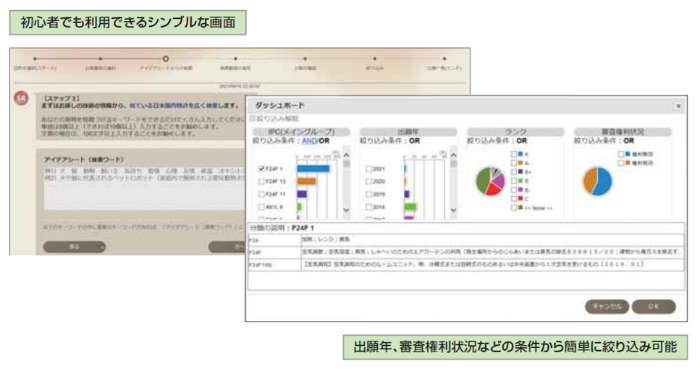The image size is (700, 369).
Task: Click the up arrow of the IPC chart scrollbar
Action: point(346,155)
